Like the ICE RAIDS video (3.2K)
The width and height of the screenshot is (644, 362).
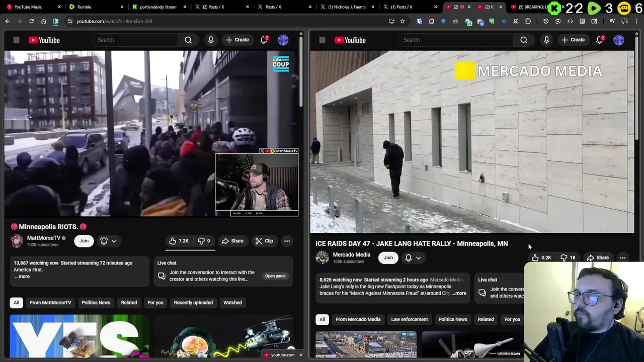point(541,257)
